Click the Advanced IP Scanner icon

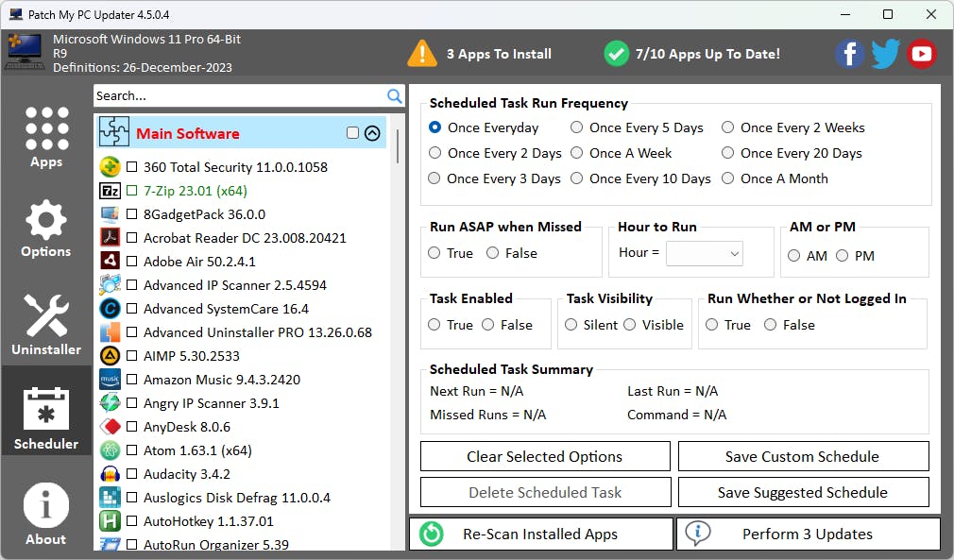[110, 284]
